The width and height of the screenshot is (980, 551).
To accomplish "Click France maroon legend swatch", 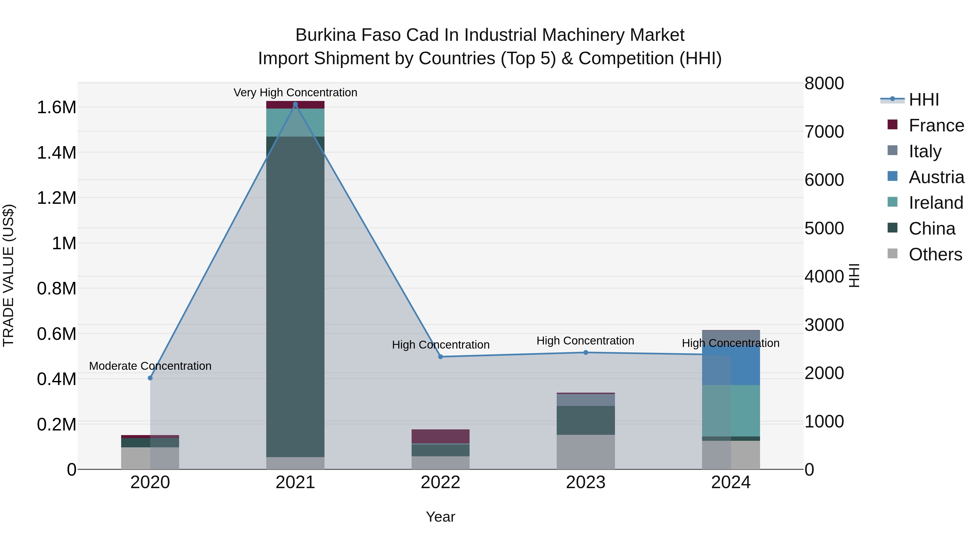I will point(893,124).
